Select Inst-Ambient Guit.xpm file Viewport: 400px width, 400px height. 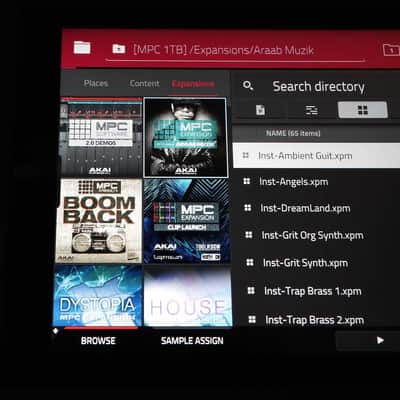point(316,155)
